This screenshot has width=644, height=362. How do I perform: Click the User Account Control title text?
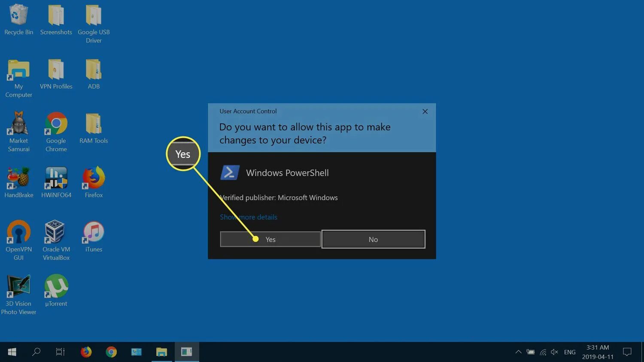coord(248,111)
